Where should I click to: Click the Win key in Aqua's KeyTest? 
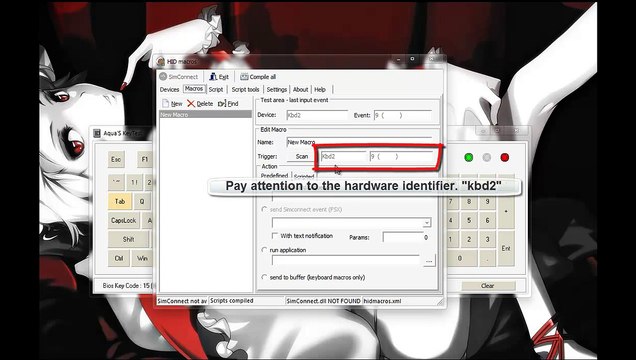(x=142, y=258)
